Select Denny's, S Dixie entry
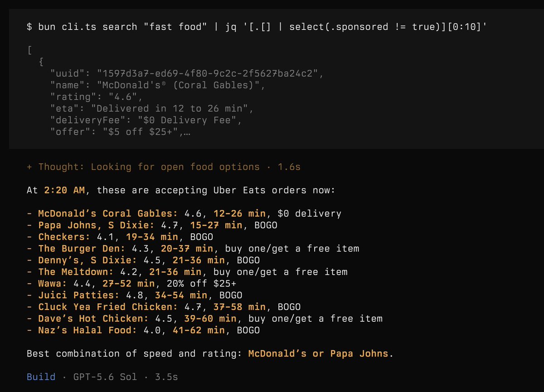 point(143,260)
